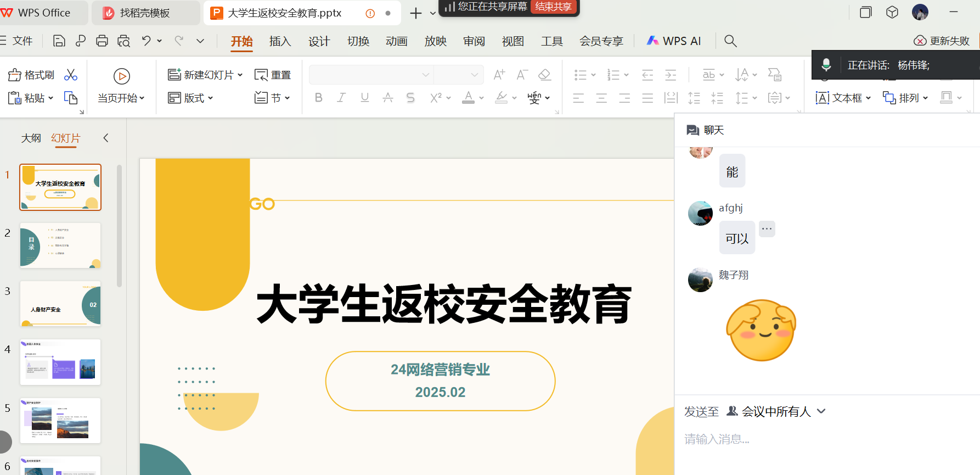Click 结束共享 to stop screen sharing

coord(553,7)
